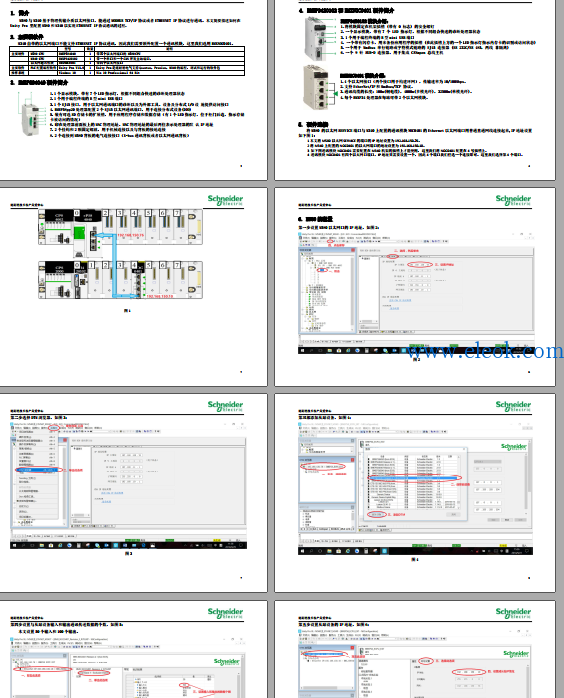Click the red-circled IP address field in figure 2
This screenshot has width=564, height=698.
pyautogui.click(x=420, y=264)
